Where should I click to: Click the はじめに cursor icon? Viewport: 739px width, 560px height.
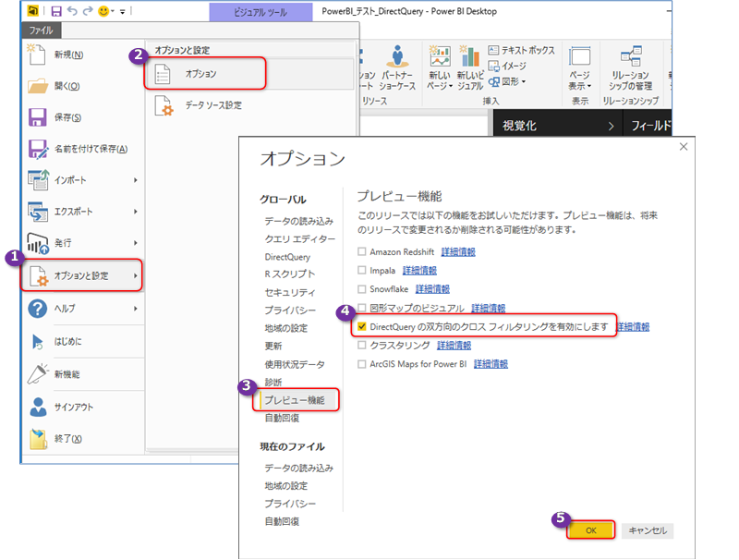[x=38, y=341]
